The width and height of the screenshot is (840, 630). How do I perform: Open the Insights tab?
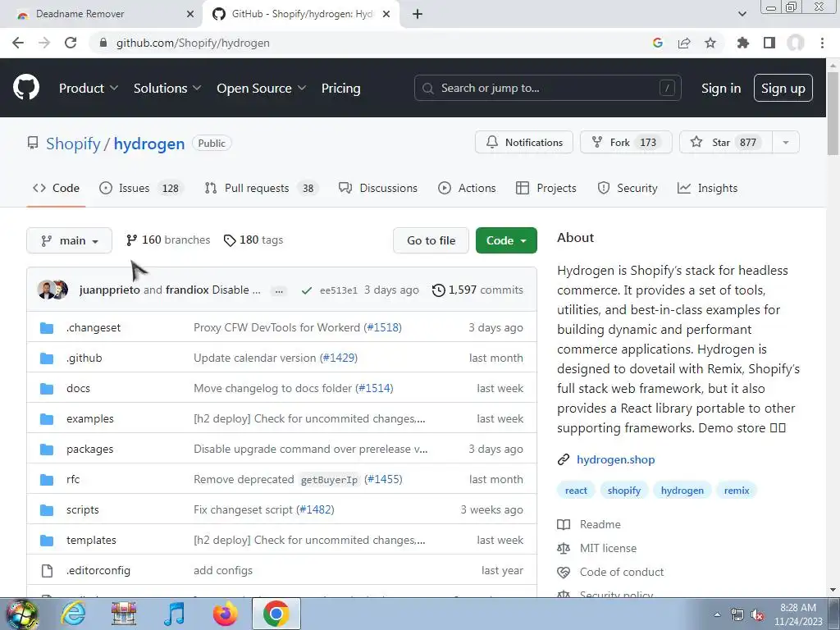click(708, 188)
